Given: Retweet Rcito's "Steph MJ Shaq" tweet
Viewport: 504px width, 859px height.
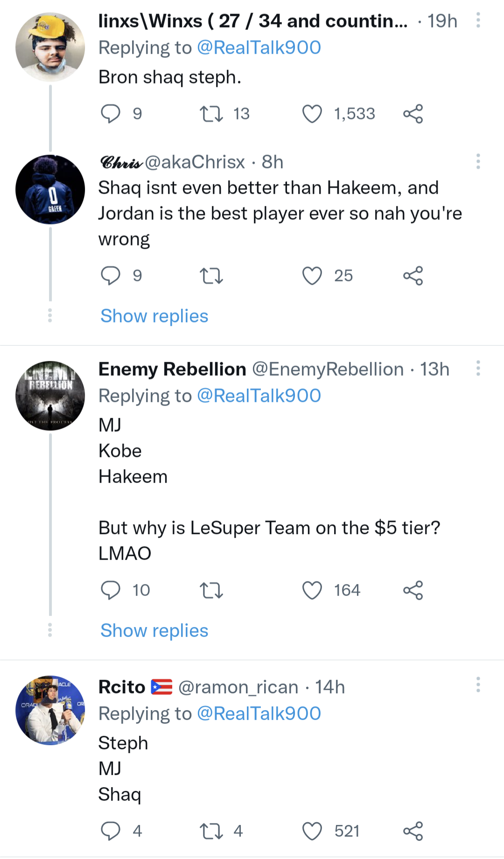Looking at the screenshot, I should (211, 831).
